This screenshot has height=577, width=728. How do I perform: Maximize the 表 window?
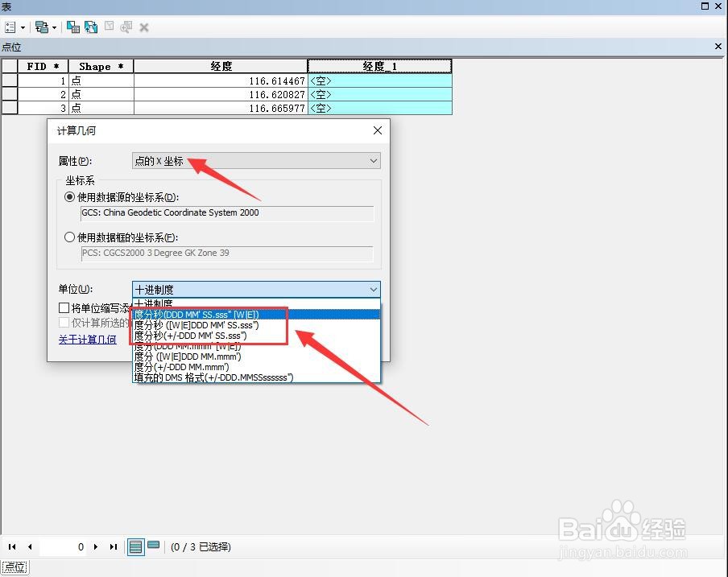tap(705, 6)
